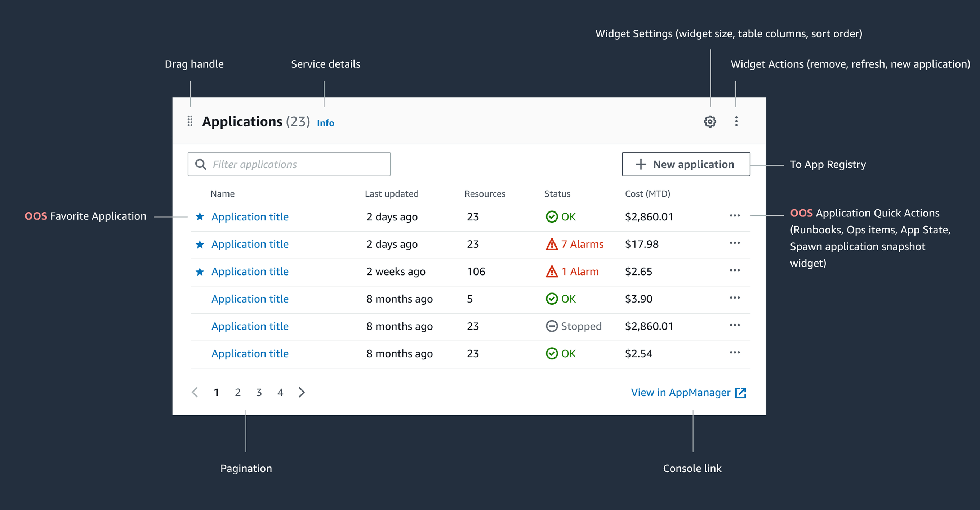Click the 106 resources cell
The image size is (980, 510).
pyautogui.click(x=476, y=272)
